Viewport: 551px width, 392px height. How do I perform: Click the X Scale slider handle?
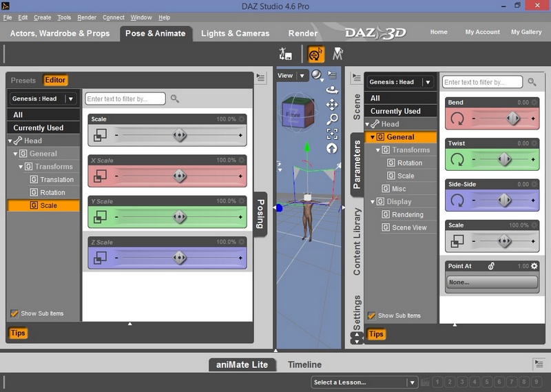tap(180, 176)
